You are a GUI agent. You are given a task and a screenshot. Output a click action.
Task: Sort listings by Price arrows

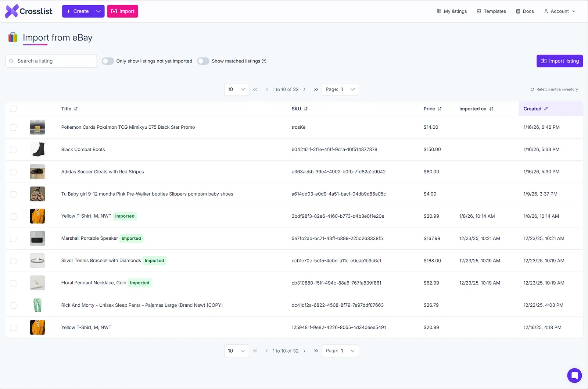tap(440, 109)
